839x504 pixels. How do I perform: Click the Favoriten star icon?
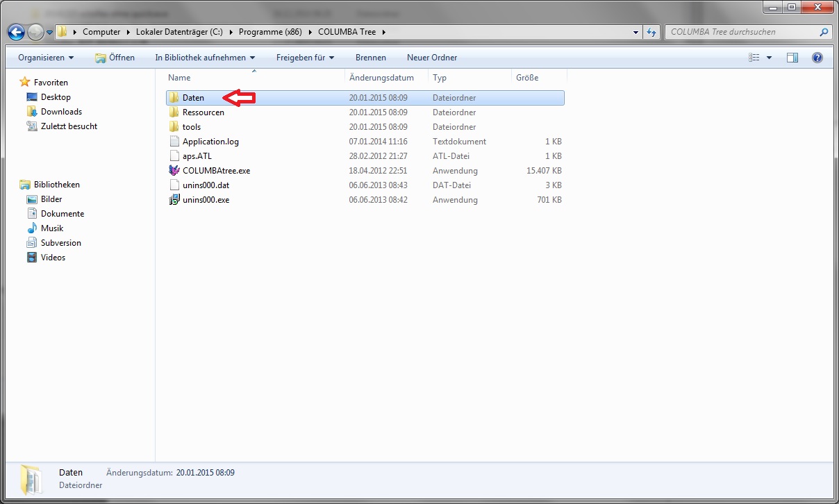[25, 83]
